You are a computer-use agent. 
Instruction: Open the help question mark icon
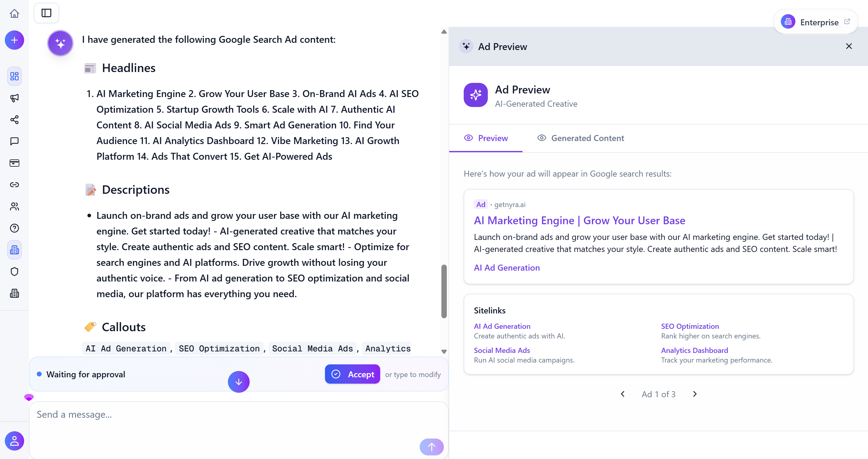14,228
